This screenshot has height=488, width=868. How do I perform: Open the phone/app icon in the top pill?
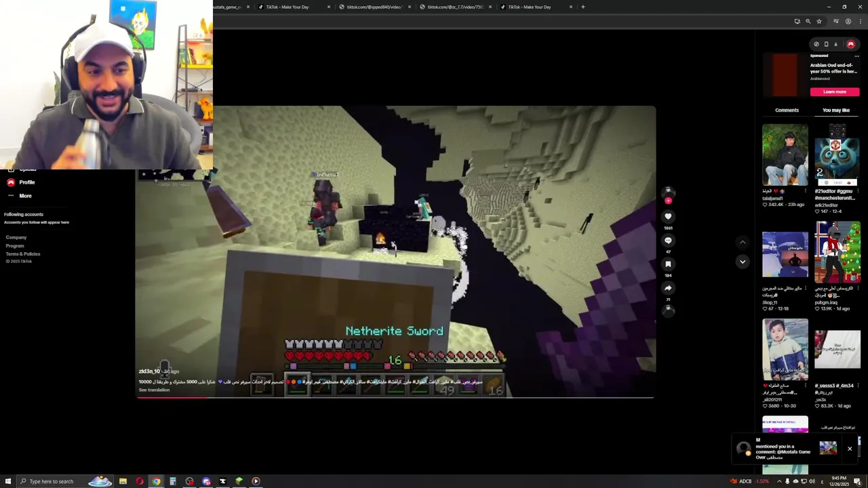[x=826, y=44]
